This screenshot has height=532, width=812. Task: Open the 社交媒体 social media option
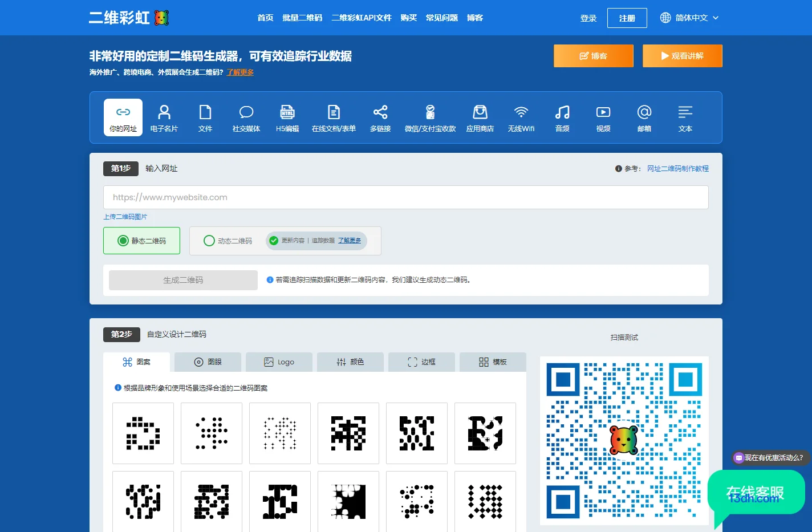(246, 112)
